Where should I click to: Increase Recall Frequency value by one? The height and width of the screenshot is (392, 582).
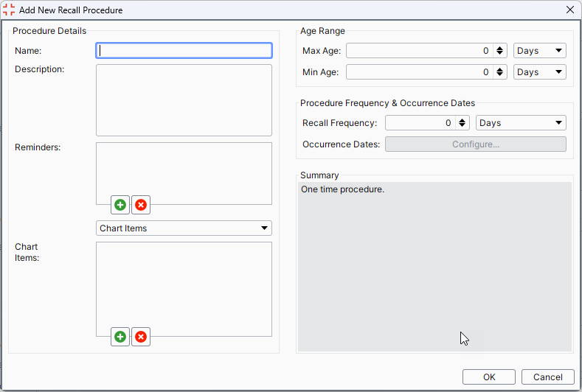coord(462,120)
